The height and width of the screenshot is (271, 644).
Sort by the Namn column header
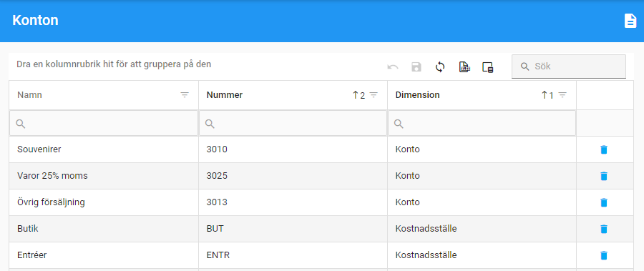tap(29, 95)
